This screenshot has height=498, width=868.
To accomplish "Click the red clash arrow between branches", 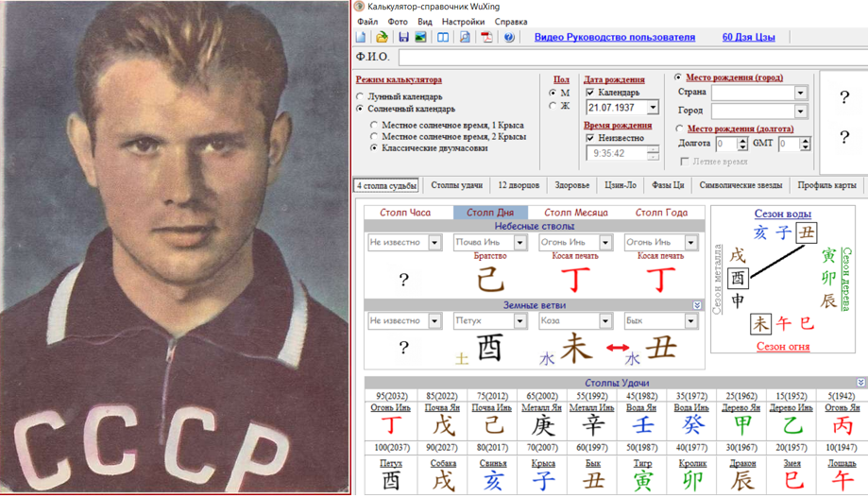I will point(617,348).
